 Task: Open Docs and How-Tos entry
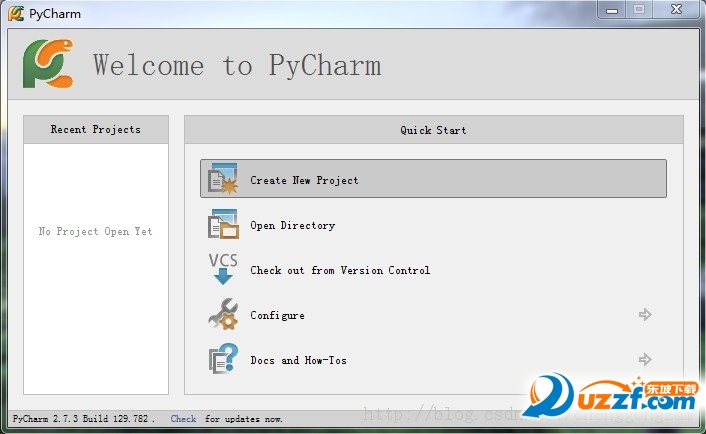[x=299, y=360]
